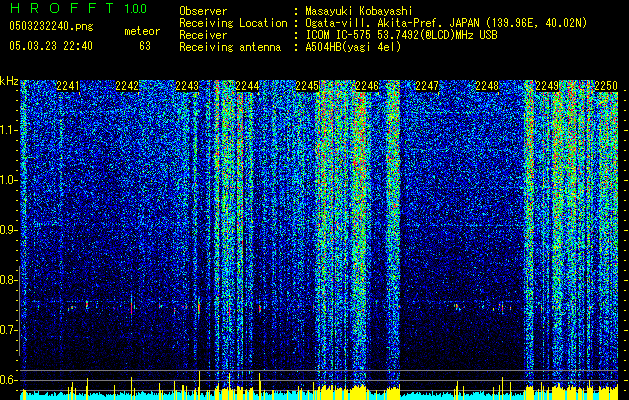Click the 0.7 kHz axis label

pos(9,330)
